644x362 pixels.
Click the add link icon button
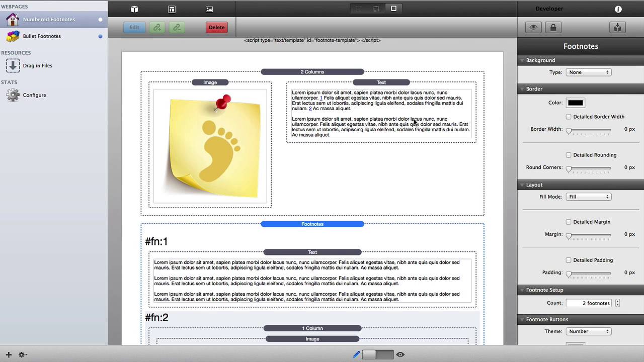[x=157, y=28]
